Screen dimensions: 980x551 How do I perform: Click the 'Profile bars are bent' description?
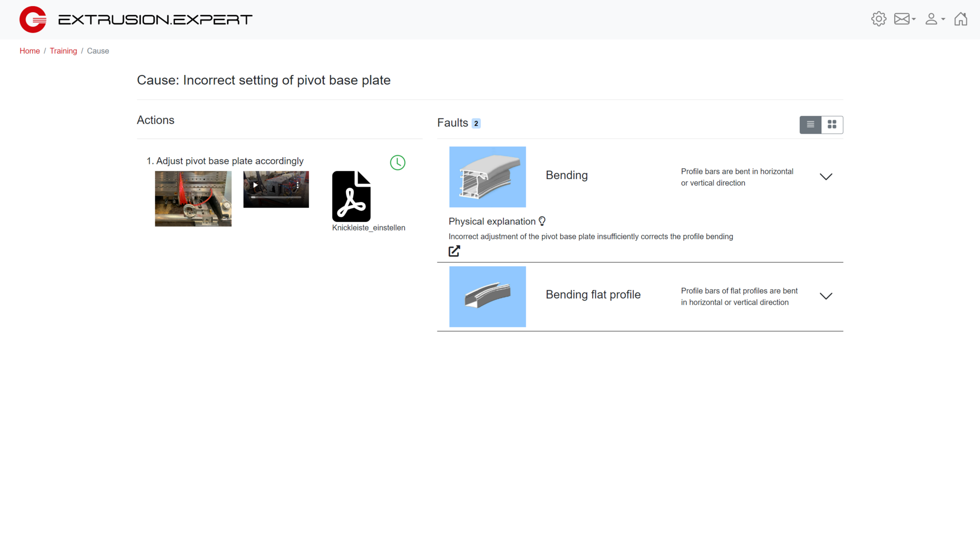click(x=737, y=177)
